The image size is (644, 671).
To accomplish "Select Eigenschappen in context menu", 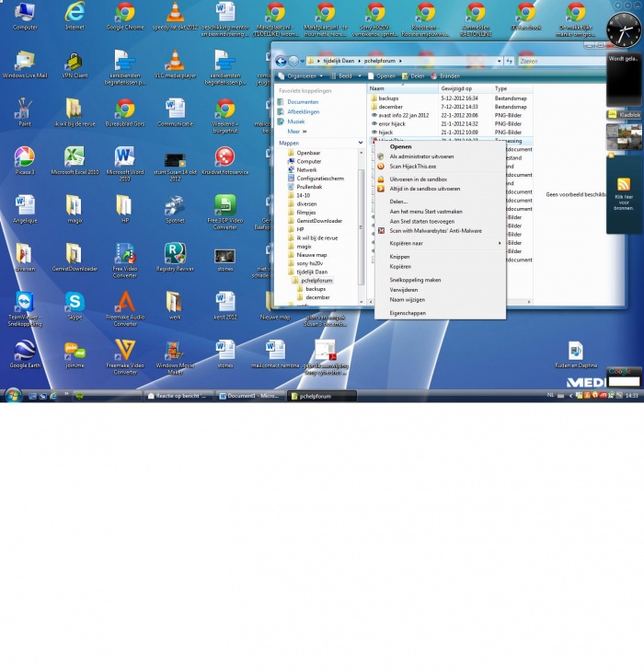I will coord(408,313).
